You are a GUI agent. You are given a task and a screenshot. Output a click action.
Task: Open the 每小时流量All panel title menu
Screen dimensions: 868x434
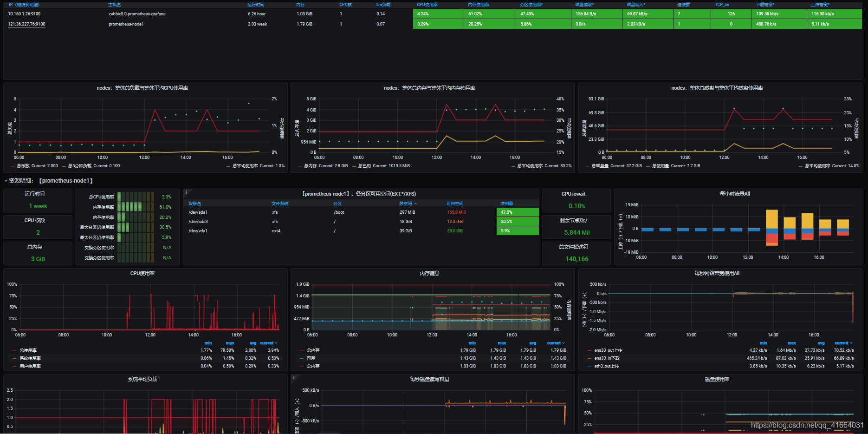(735, 194)
